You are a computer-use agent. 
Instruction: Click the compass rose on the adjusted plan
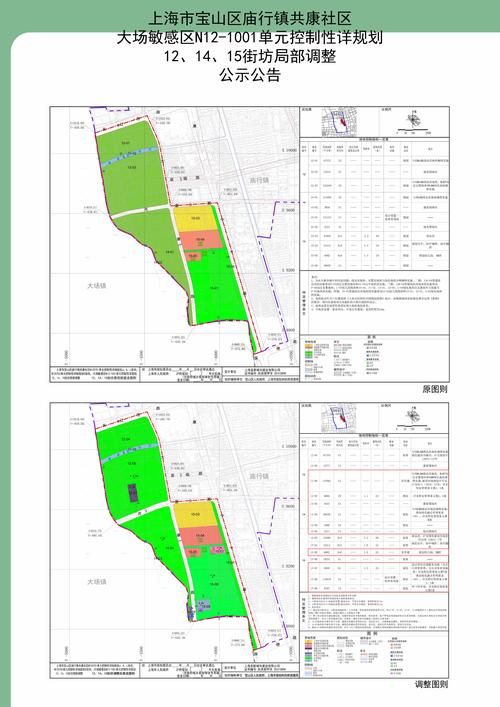[413, 416]
